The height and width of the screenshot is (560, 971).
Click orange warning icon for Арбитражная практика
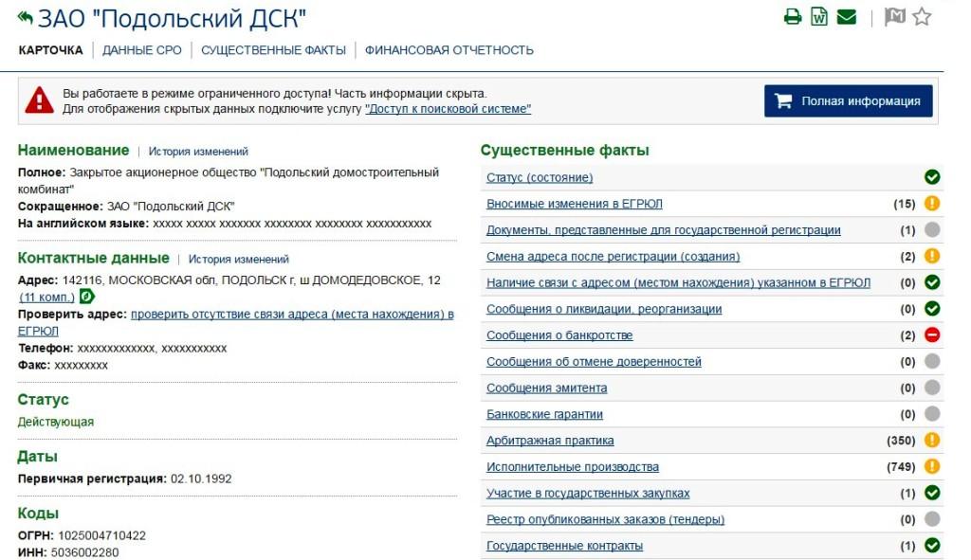pyautogui.click(x=932, y=440)
